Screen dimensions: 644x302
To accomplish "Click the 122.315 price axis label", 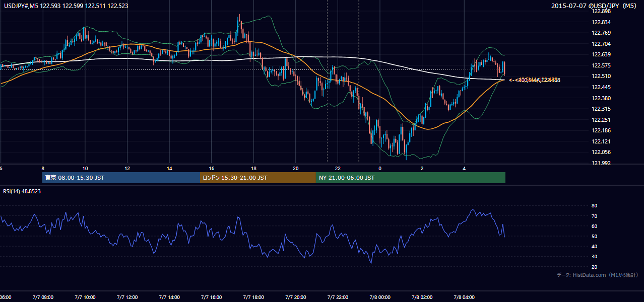I will pos(600,109).
